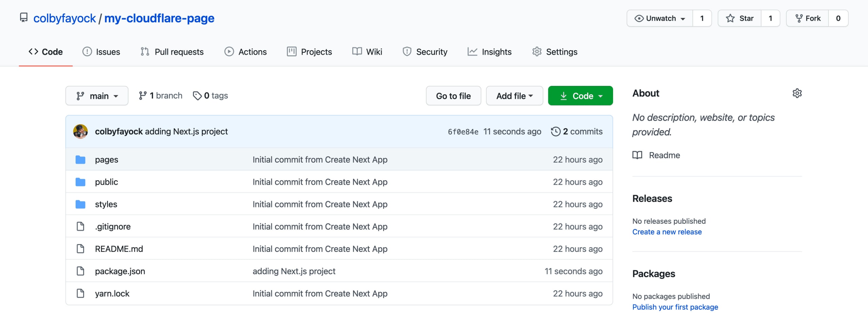Viewport: 868px width, 313px height.
Task: Star this repository
Action: [739, 18]
